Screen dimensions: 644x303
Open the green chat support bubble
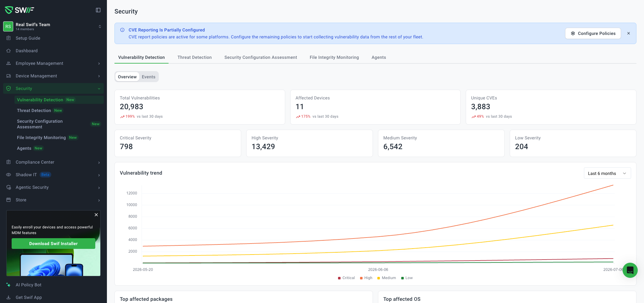click(x=630, y=270)
